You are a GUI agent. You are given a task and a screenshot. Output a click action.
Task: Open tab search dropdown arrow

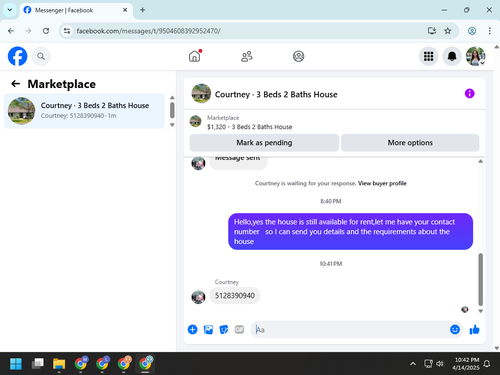[x=10, y=10]
